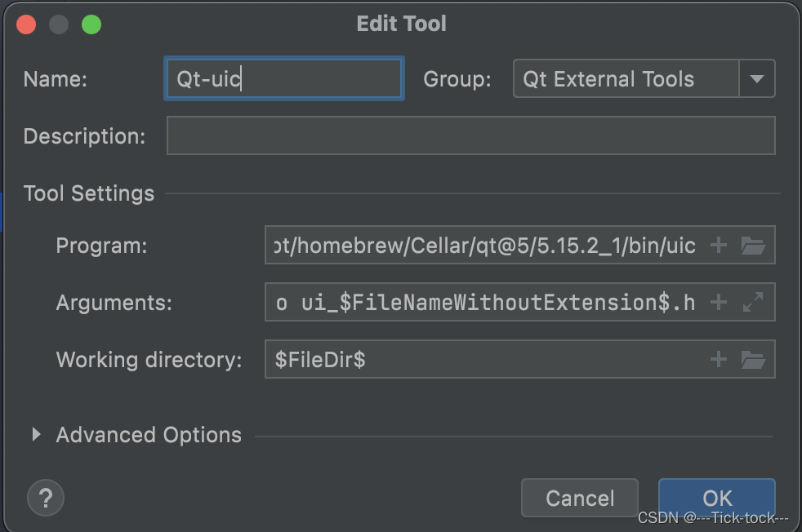Screen dimensions: 802x532
Task: Browse for the Working directory folder
Action: coord(753,359)
